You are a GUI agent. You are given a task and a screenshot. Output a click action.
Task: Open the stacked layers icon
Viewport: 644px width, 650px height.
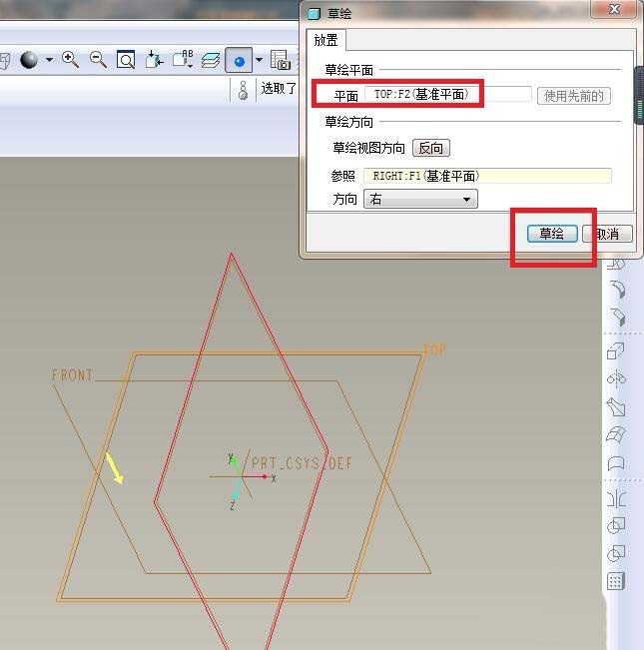[211, 61]
